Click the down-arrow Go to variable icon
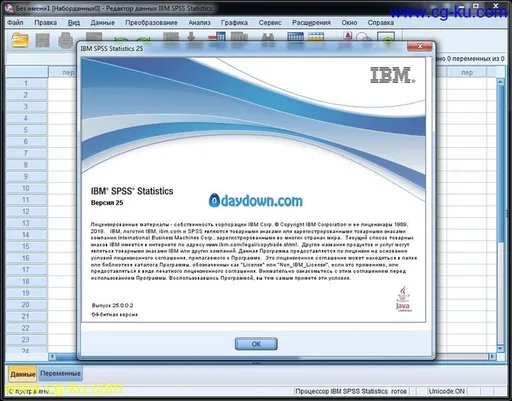 point(191,37)
